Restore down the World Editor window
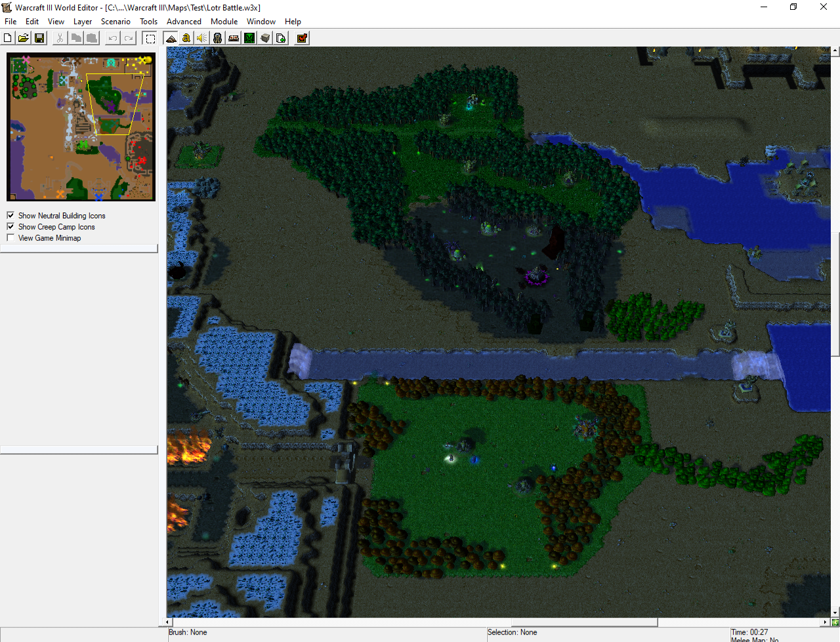 (793, 7)
